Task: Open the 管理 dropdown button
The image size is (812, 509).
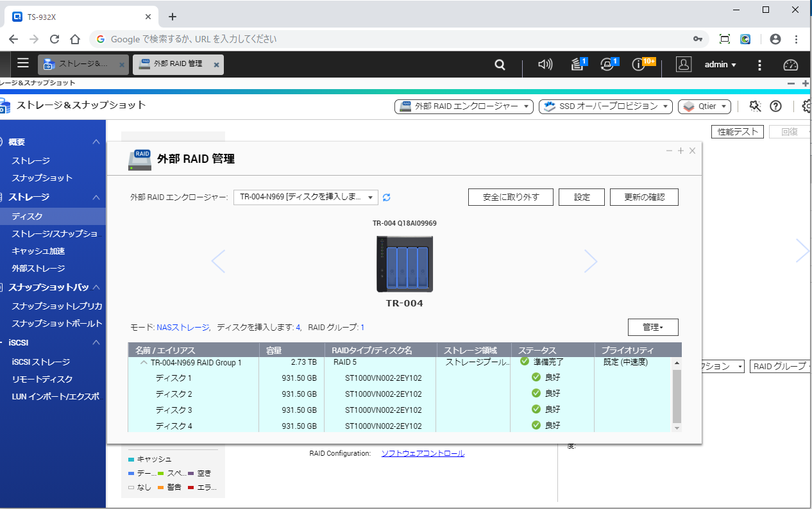Action: pyautogui.click(x=652, y=327)
